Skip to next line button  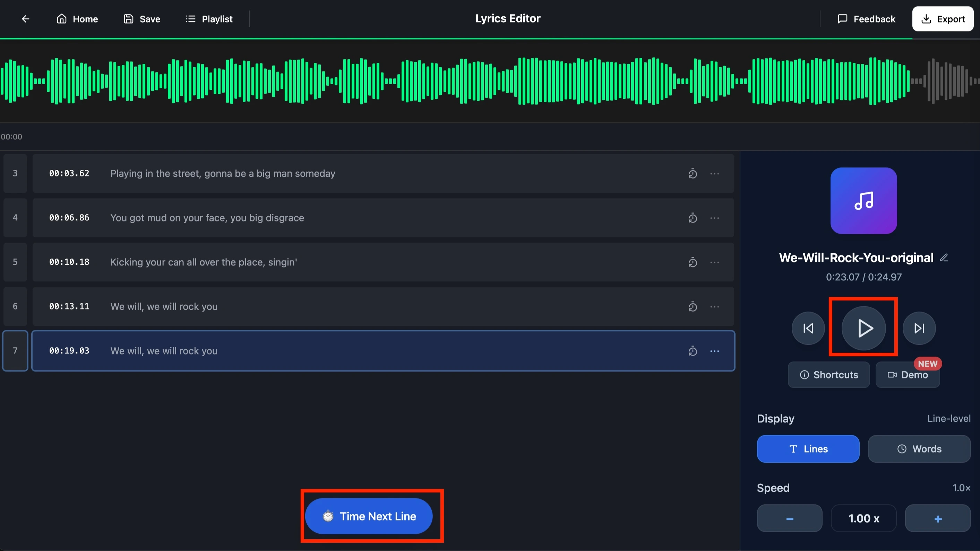(x=919, y=328)
